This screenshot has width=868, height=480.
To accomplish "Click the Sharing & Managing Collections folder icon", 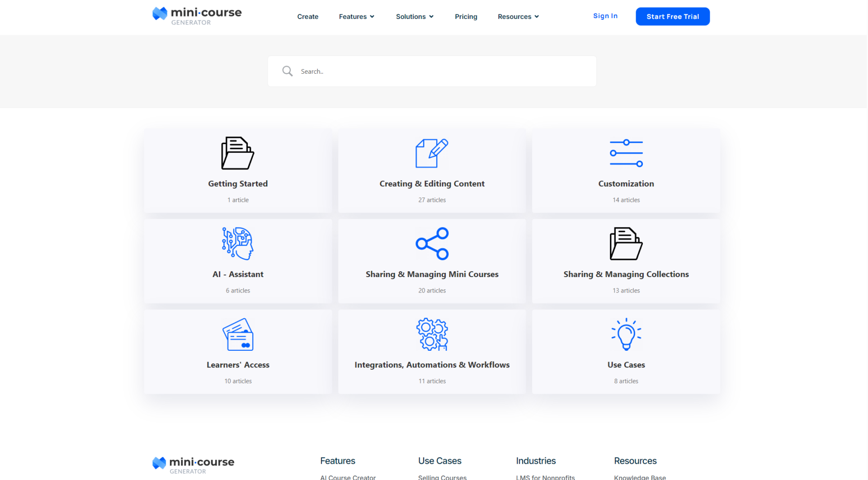I will [x=626, y=244].
